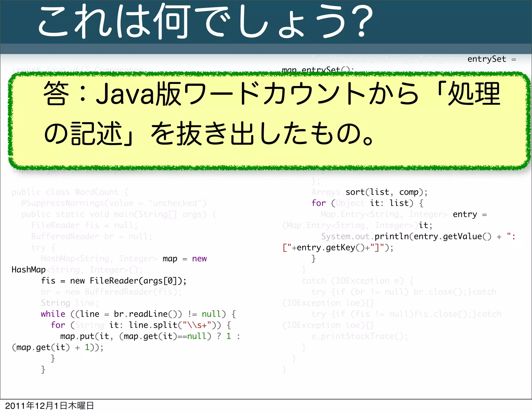Click the line.split("\\s+") for-loop line
This screenshot has height=414, width=532.
[141, 325]
